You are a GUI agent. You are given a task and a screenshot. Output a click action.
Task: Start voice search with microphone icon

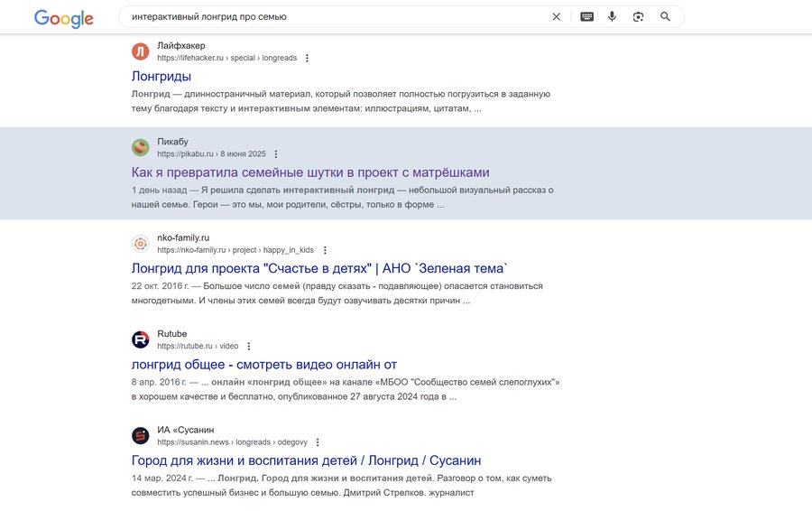(612, 16)
